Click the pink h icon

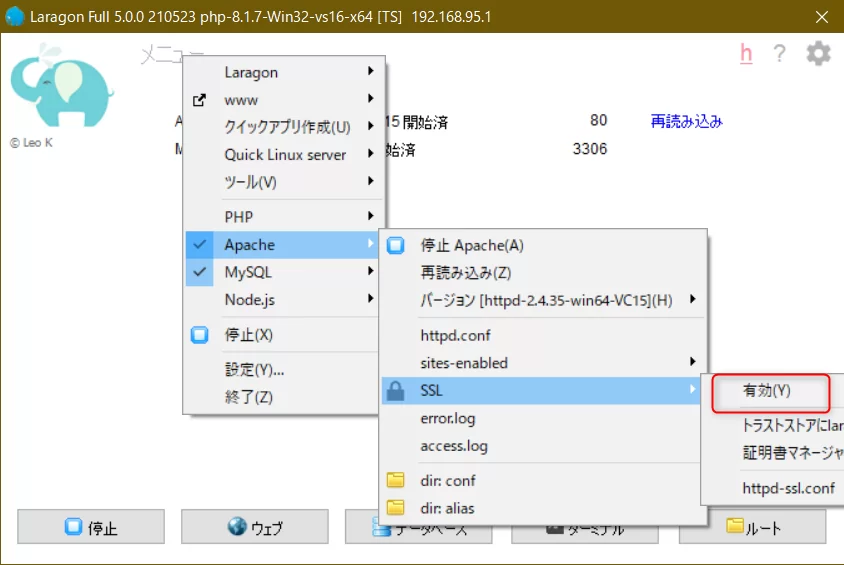point(746,53)
